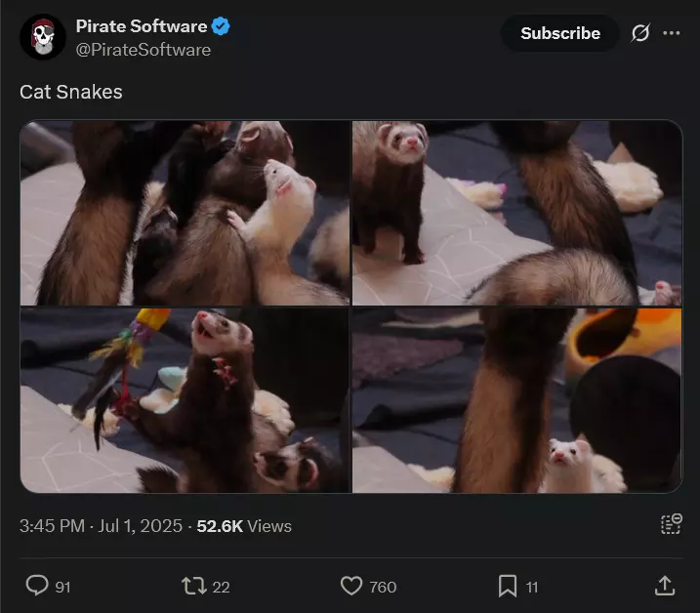
Task: Open the 3:45 PM Jul 1 timestamp
Action: 101,526
